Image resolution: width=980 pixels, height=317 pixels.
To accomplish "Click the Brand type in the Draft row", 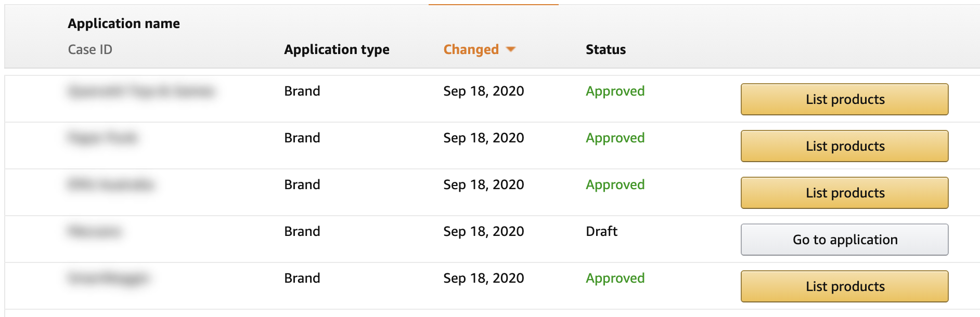I will 302,231.
